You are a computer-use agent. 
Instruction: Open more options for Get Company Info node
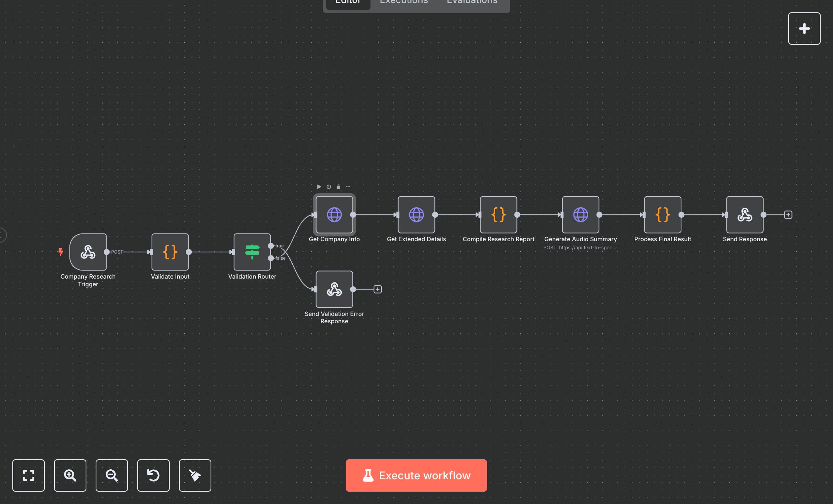348,186
